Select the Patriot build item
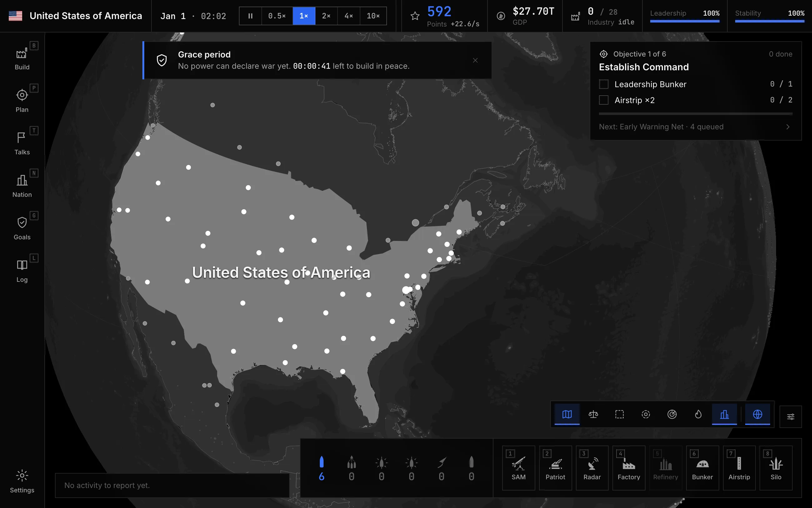The height and width of the screenshot is (508, 812). point(555,468)
